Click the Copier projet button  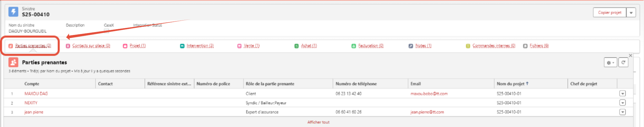(x=609, y=13)
